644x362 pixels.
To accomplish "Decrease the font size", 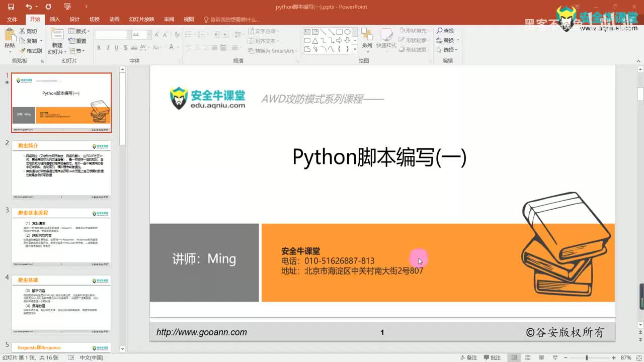I will point(166,35).
